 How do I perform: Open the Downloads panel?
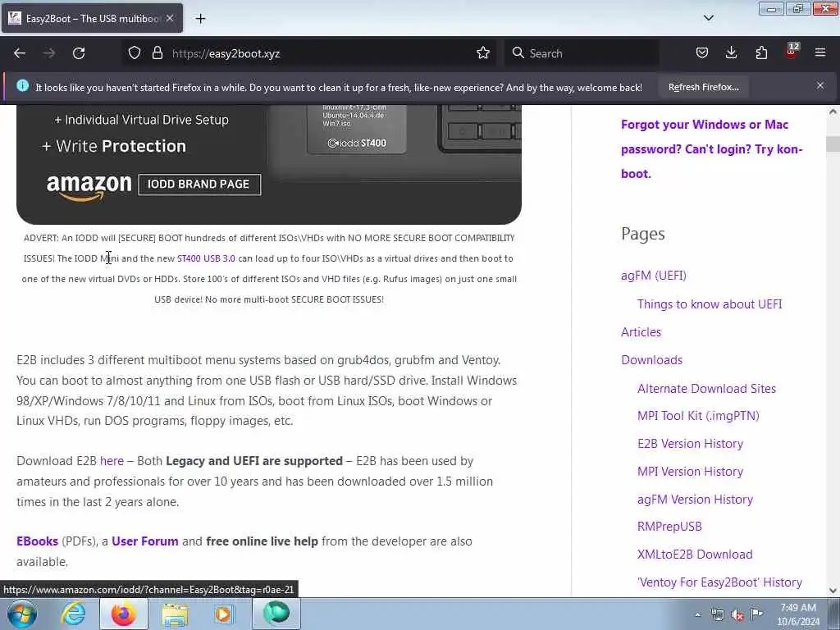[731, 53]
